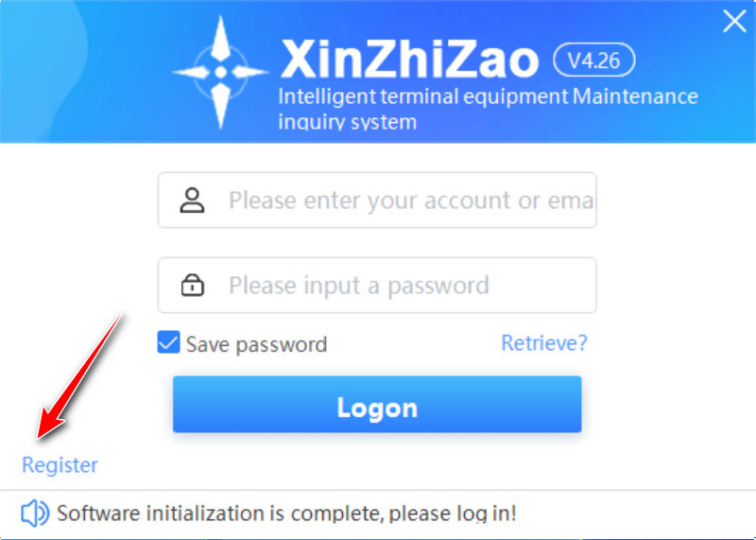Click the speaker icon beside the status message
Viewport: 756px width, 540px height.
point(35,513)
